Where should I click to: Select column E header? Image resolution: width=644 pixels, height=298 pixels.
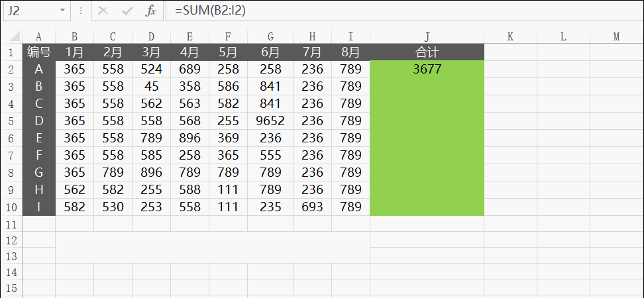(189, 37)
